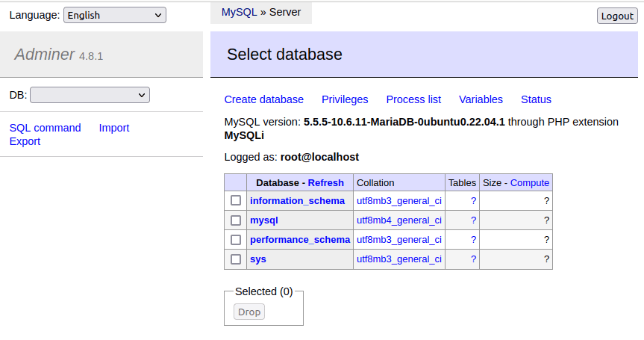The width and height of the screenshot is (644, 340).
Task: Open the SQL command page
Action: (x=45, y=128)
